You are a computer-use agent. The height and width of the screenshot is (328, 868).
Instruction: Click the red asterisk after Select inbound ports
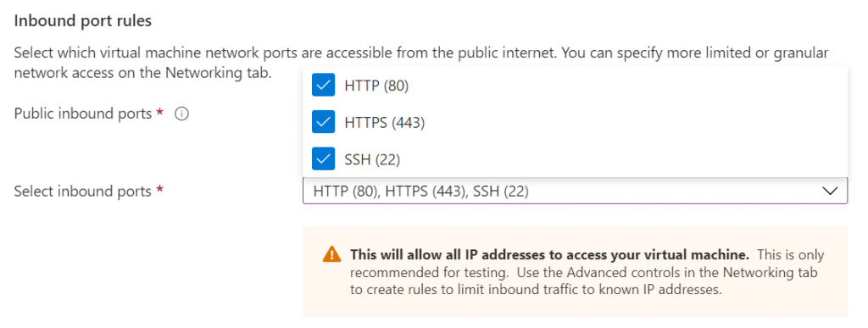click(160, 190)
